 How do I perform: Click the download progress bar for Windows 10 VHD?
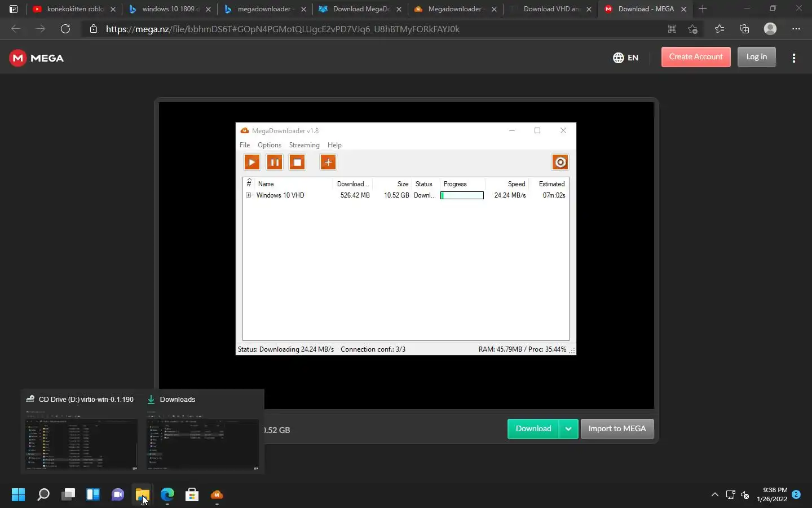coord(462,195)
